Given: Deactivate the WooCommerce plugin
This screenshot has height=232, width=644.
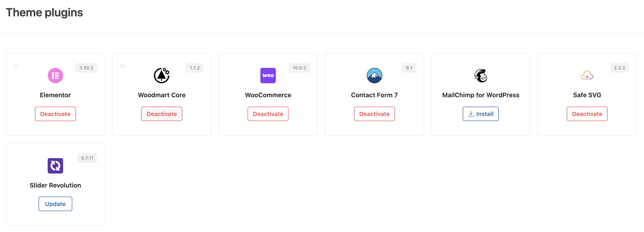Looking at the screenshot, I should click(268, 114).
